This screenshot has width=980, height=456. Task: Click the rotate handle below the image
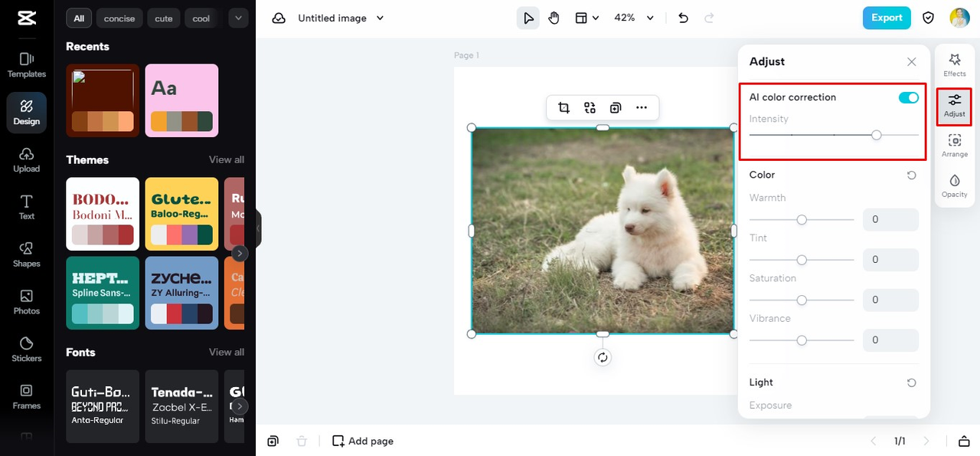coord(603,357)
